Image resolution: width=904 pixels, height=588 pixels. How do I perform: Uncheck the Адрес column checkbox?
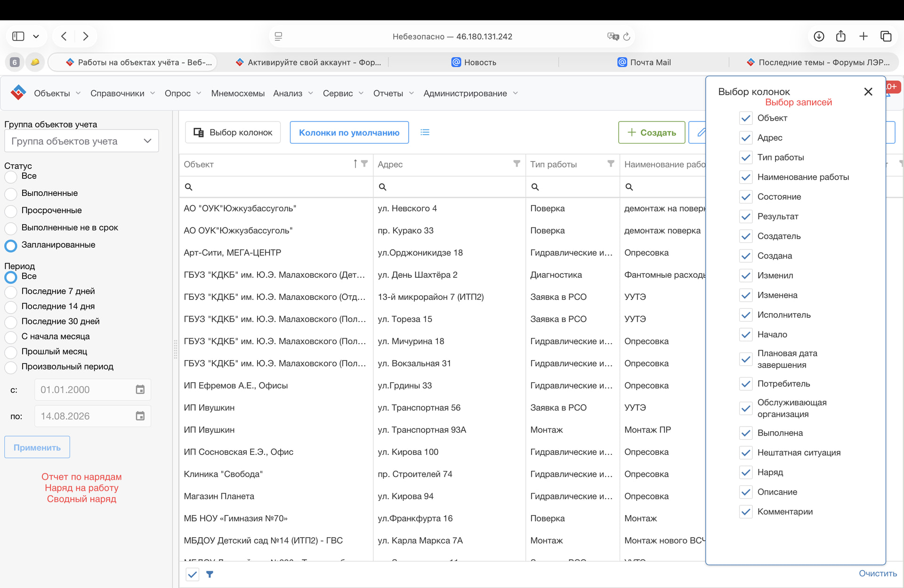pyautogui.click(x=746, y=138)
